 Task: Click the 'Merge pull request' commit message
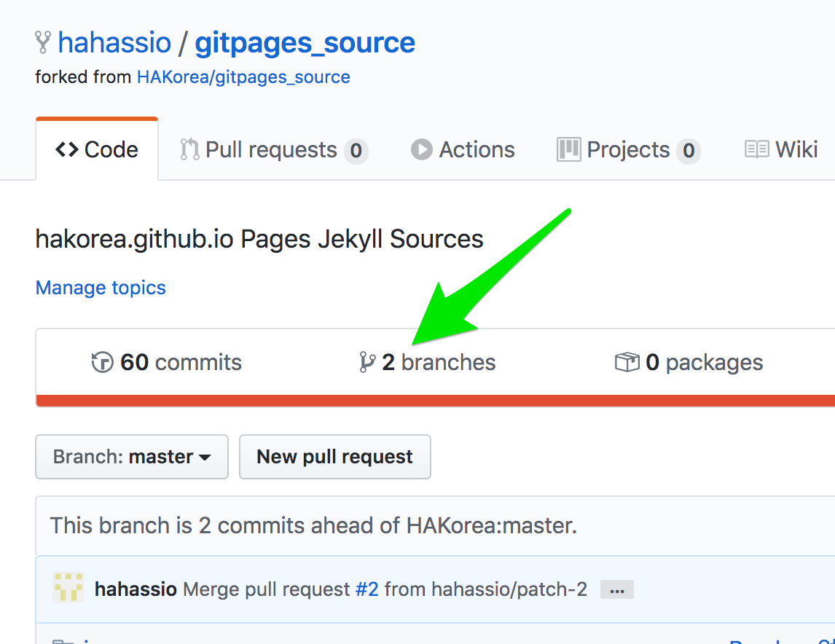266,589
